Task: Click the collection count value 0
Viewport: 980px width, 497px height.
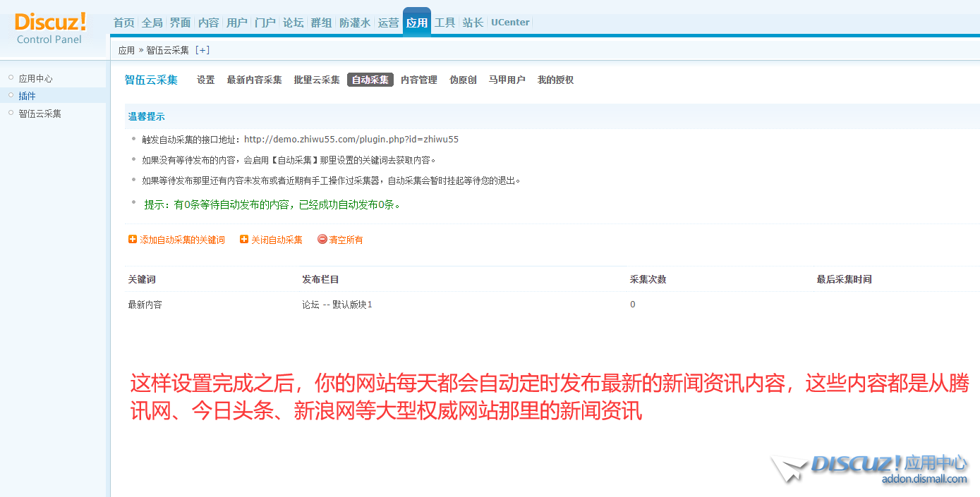Action: 633,305
